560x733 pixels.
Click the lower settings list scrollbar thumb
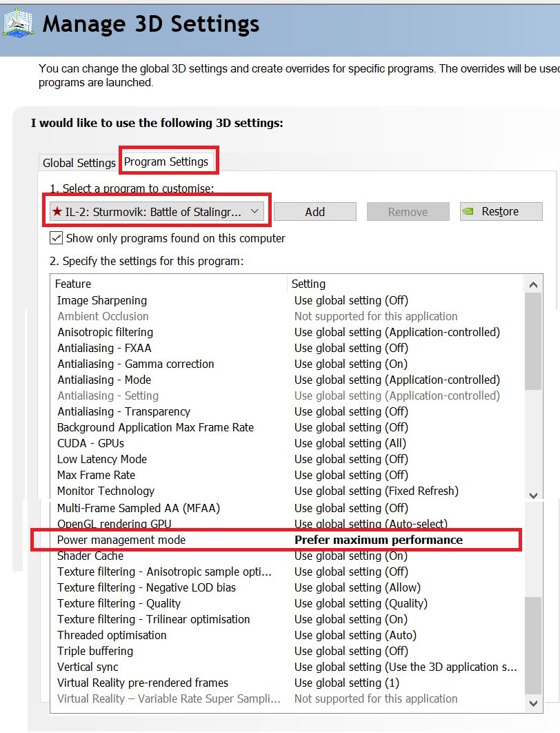(x=533, y=645)
